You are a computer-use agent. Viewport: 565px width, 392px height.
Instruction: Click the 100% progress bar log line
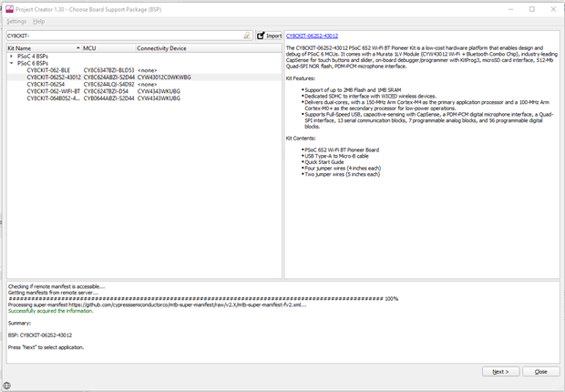tap(203, 299)
